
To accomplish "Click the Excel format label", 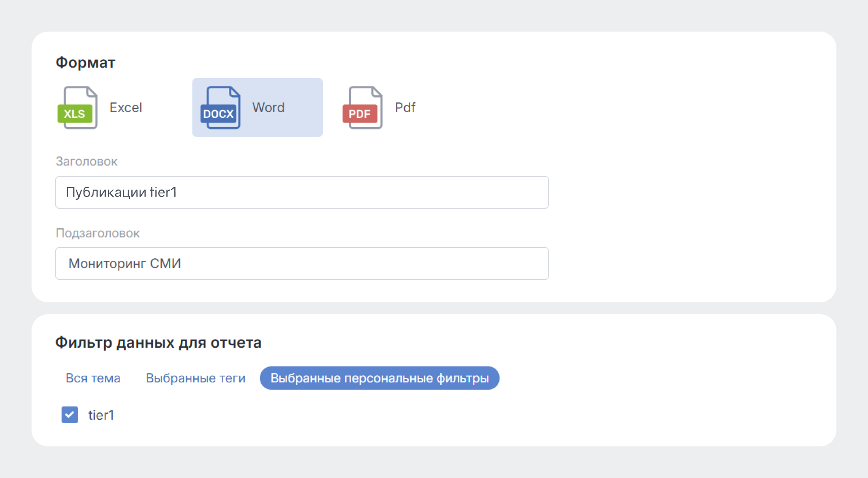I will [125, 108].
